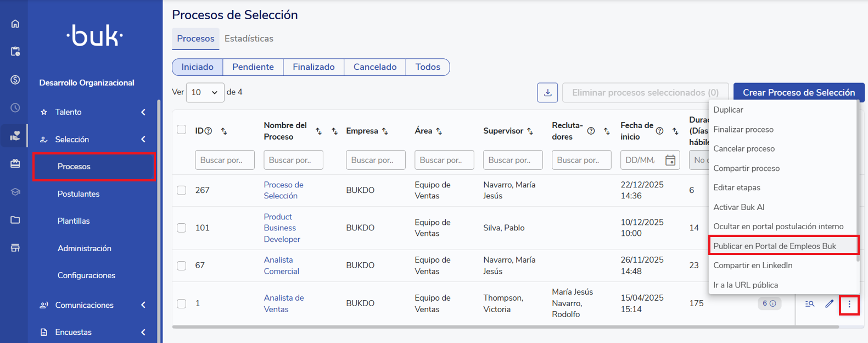Click the calendar icon in date filter
Screen dimensions: 868x343
click(x=670, y=160)
